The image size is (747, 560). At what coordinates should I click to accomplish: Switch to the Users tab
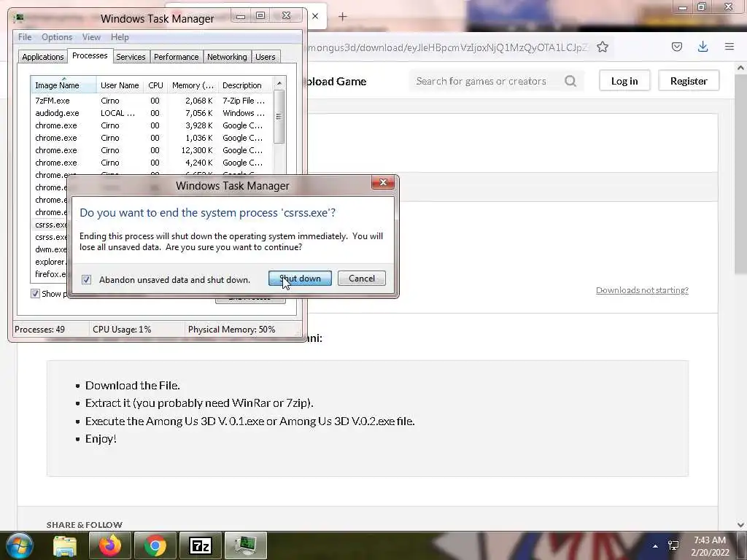(x=265, y=57)
